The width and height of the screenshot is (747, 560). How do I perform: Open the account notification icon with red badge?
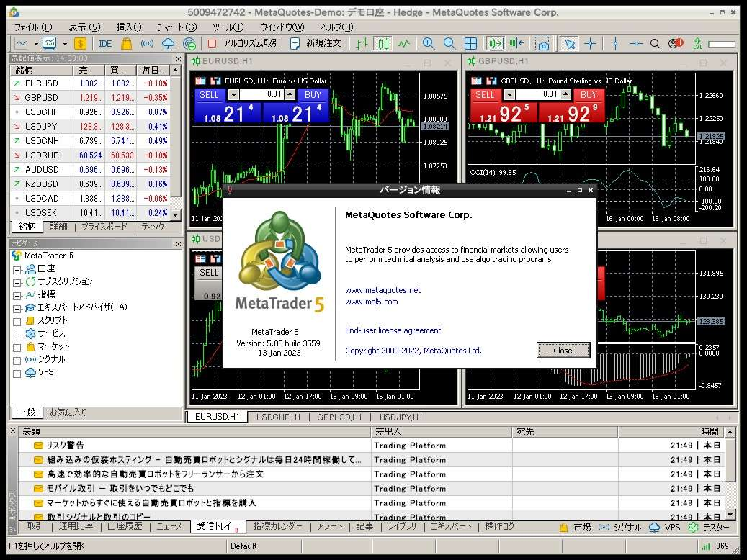tap(676, 44)
